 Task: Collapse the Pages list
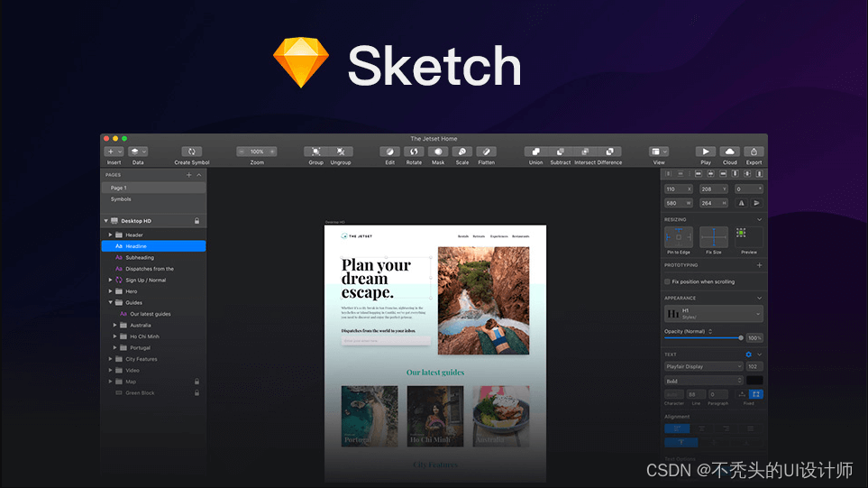199,175
